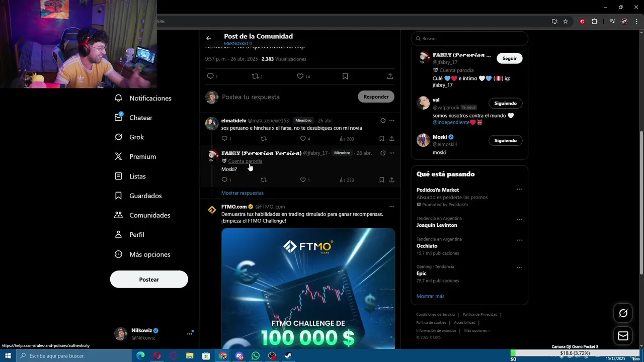Open Notificaciones in the sidebar
The height and width of the screenshot is (362, 644).
(143, 98)
